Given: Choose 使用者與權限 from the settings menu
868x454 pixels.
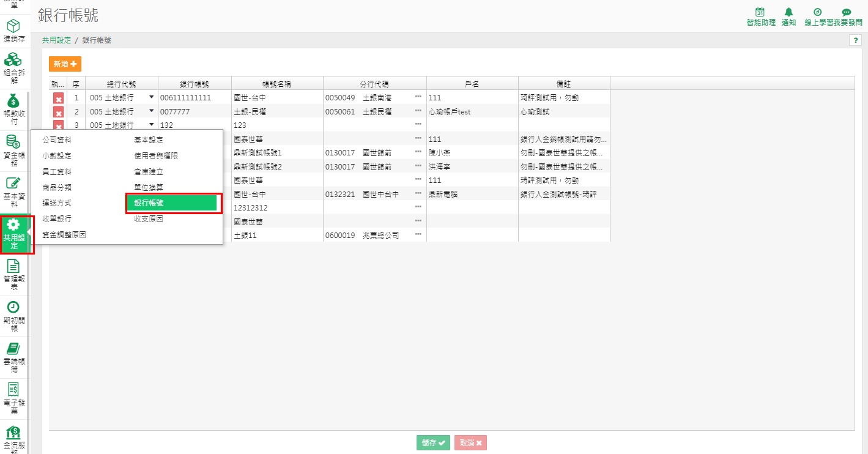Looking at the screenshot, I should (156, 156).
